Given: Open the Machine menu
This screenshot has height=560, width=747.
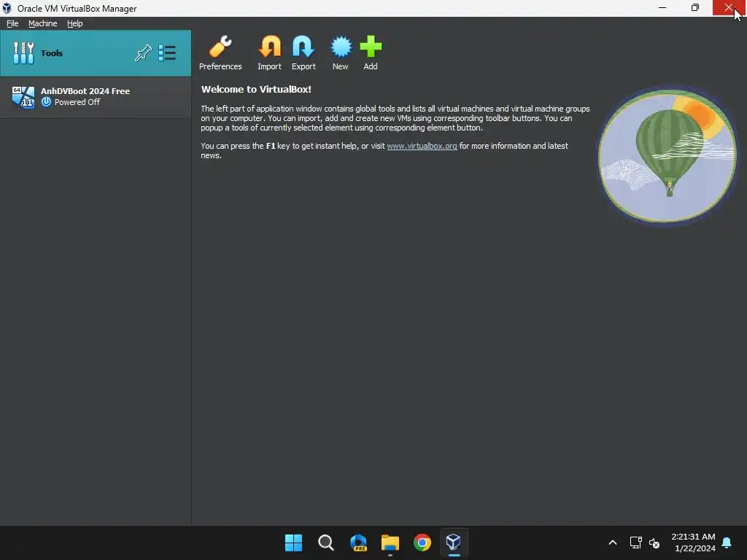Looking at the screenshot, I should point(43,23).
